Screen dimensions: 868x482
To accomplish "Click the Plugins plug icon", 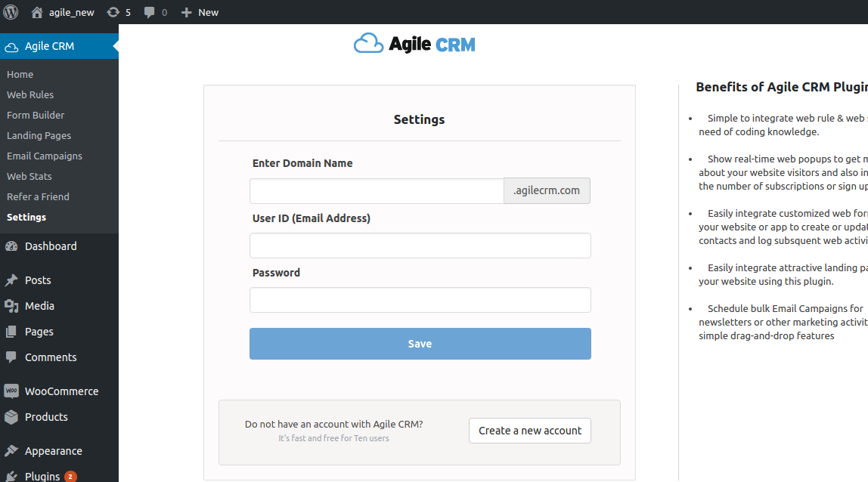I will [x=11, y=477].
